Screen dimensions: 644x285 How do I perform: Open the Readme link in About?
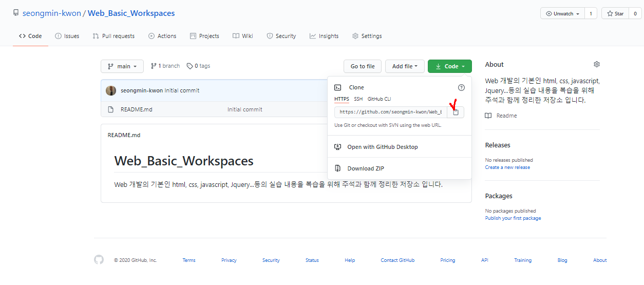point(507,116)
